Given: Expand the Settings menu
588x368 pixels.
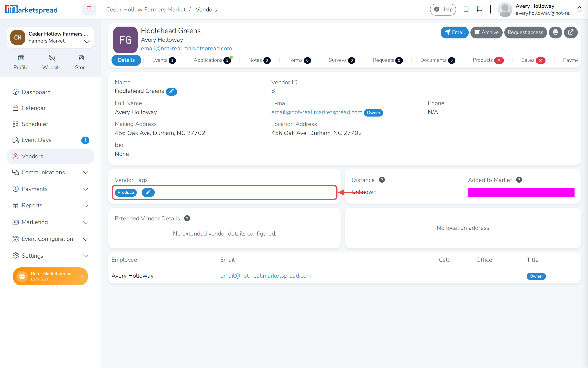Looking at the screenshot, I should coord(51,256).
